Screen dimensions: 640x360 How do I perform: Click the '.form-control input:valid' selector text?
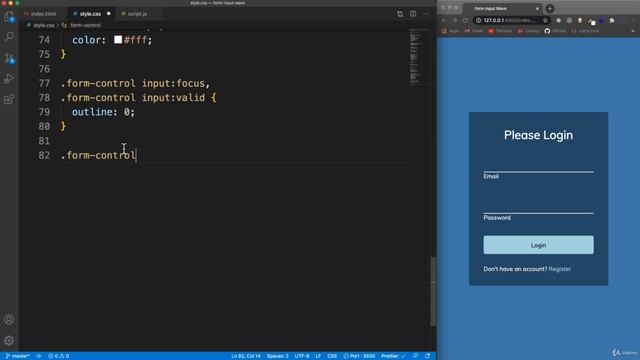(x=133, y=98)
